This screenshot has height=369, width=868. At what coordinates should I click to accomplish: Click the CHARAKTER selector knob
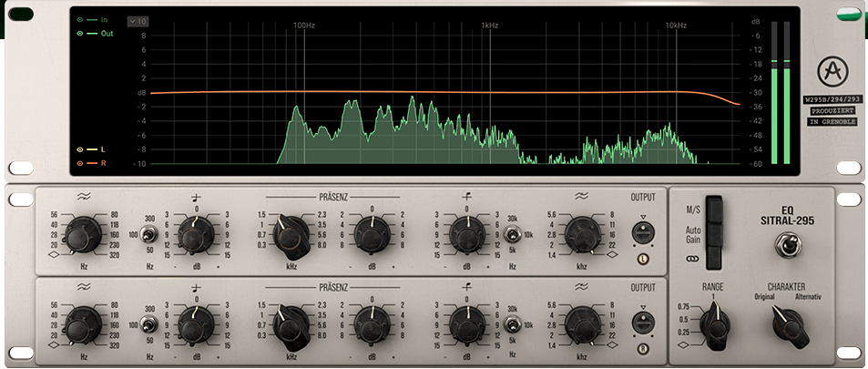tap(788, 324)
